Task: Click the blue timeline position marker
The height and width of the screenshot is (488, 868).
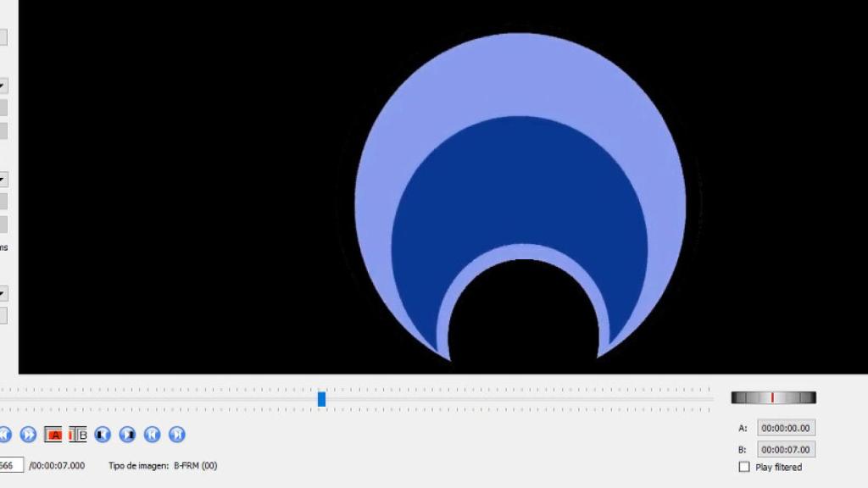Action: click(322, 398)
